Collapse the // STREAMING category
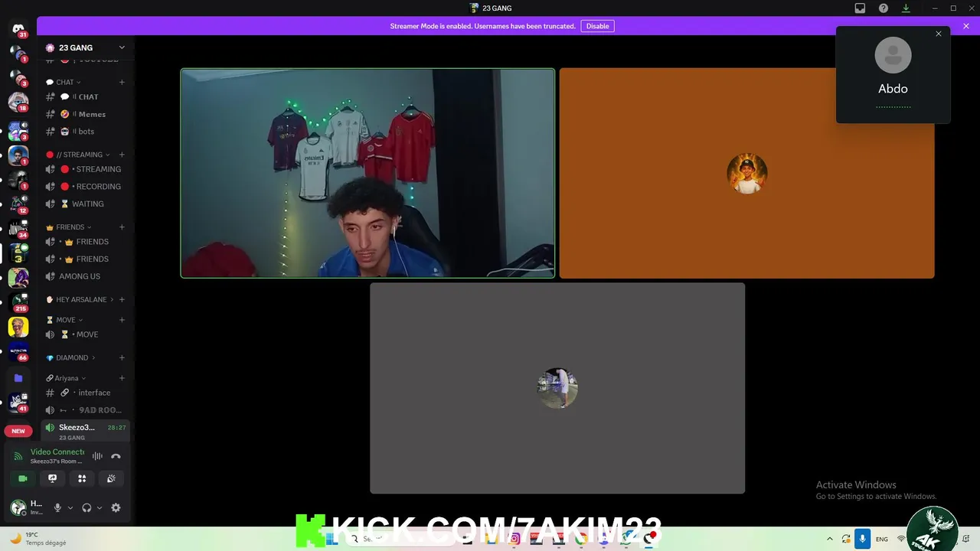 click(x=78, y=155)
